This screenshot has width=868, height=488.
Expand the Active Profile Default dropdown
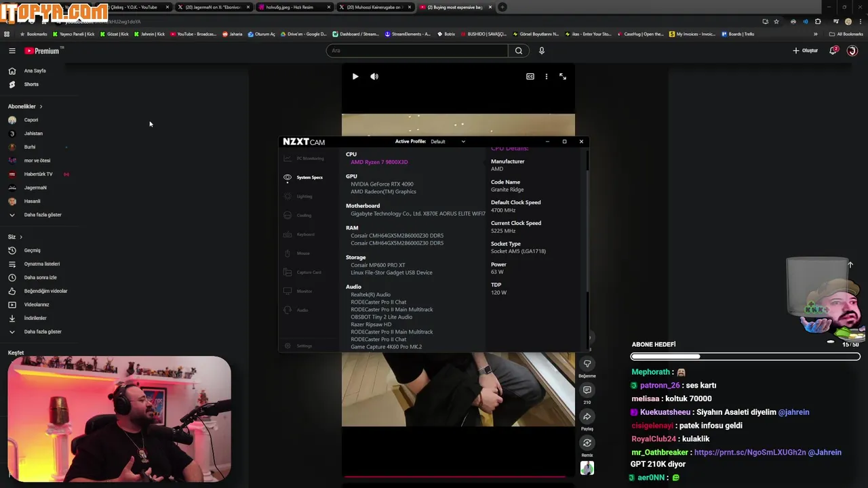point(448,142)
